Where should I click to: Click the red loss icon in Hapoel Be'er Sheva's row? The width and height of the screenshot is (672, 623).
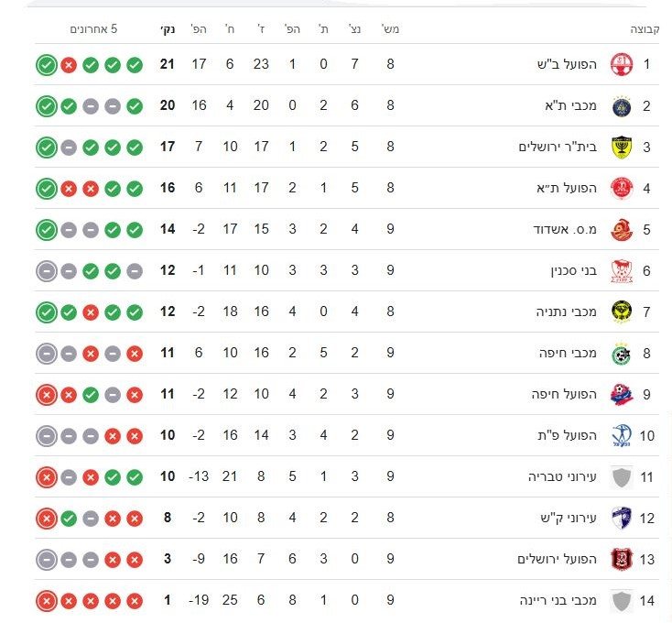point(69,65)
